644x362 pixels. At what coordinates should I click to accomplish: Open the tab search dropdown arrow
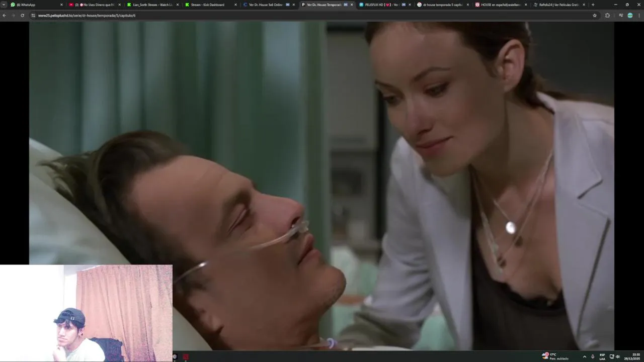coord(4,5)
